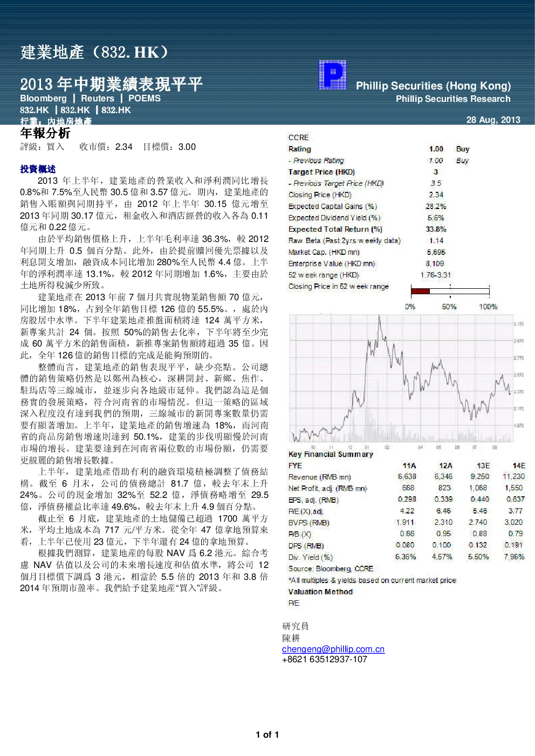Click the Bloomberg label in header
Image resolution: width=535 pixels, height=756 pixels.
[x=43, y=98]
